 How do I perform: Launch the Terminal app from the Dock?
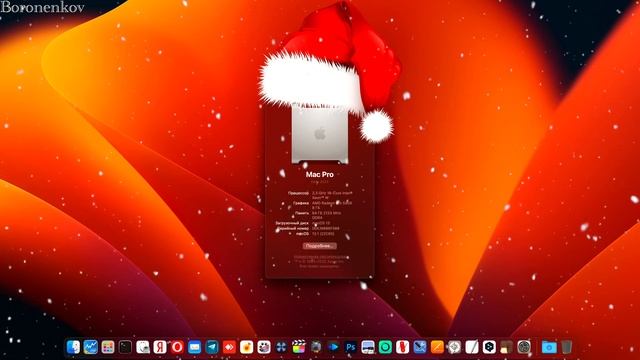(125, 347)
